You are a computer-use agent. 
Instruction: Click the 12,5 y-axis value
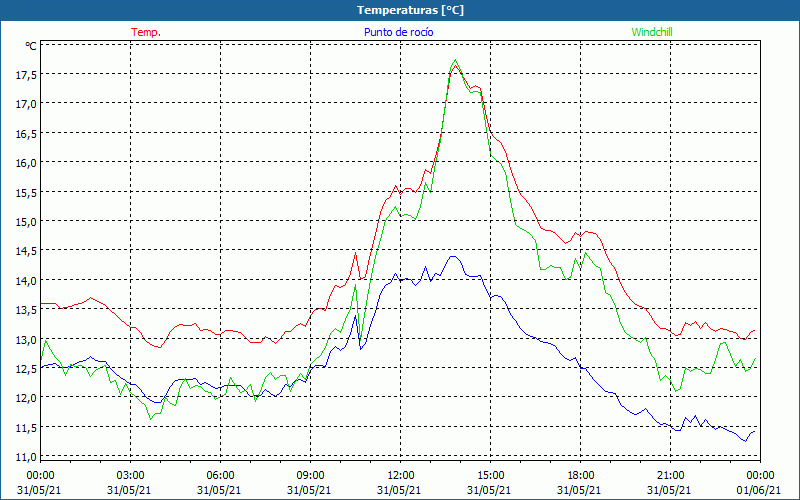tap(27, 369)
